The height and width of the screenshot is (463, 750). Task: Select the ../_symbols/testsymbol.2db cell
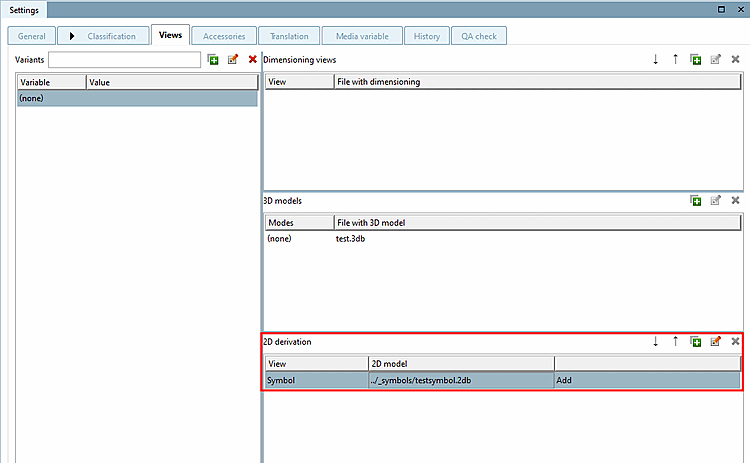(462, 380)
